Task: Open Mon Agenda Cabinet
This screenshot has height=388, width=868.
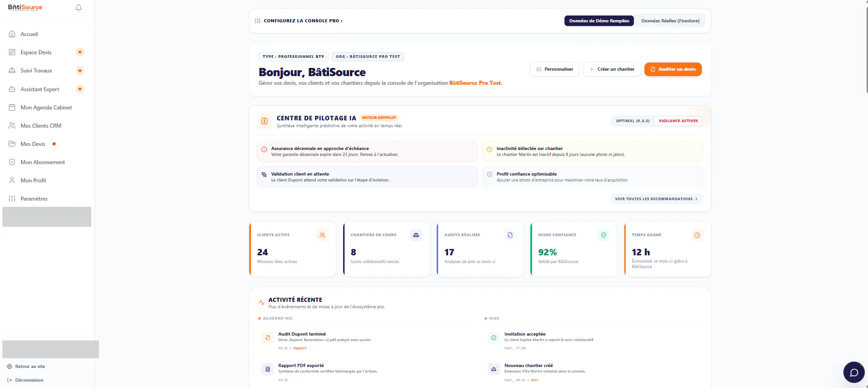Action: tap(47, 108)
